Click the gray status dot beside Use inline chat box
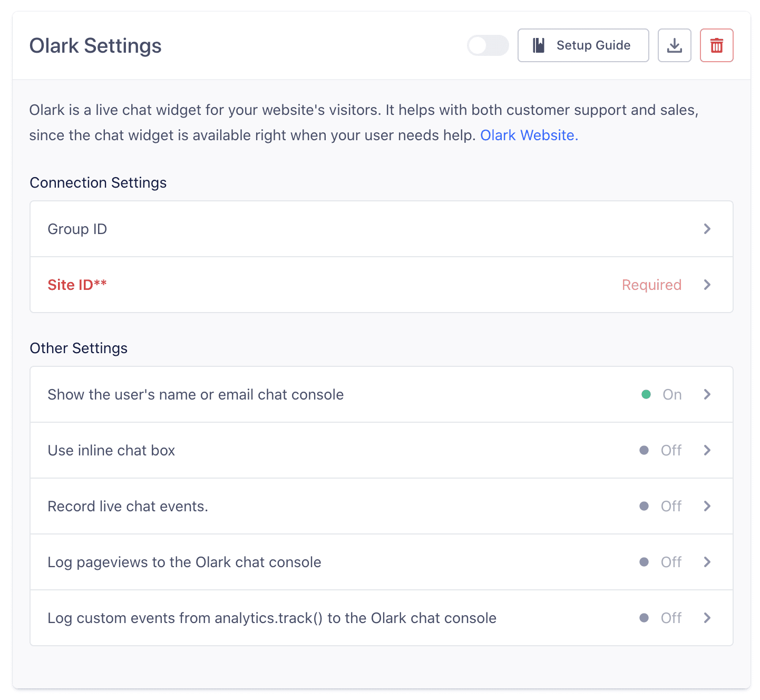The width and height of the screenshot is (760, 700). point(644,450)
